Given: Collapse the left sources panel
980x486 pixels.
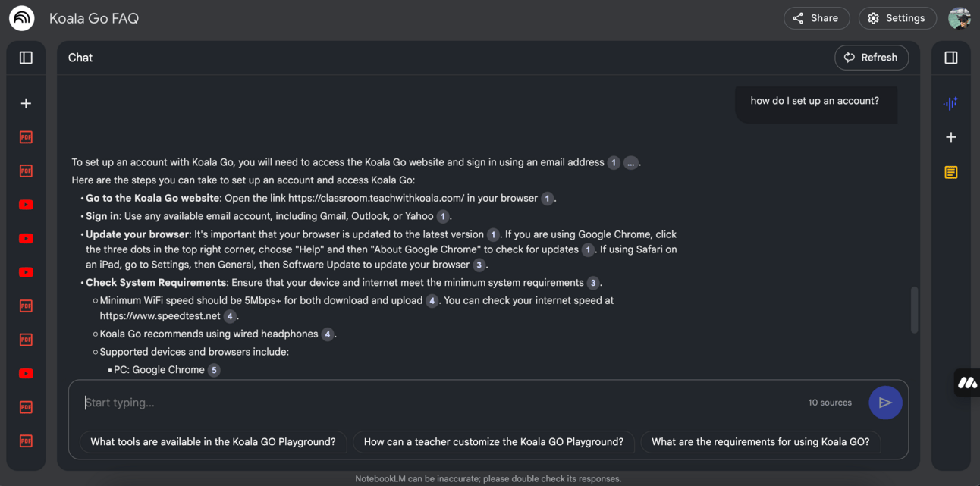Looking at the screenshot, I should [26, 58].
